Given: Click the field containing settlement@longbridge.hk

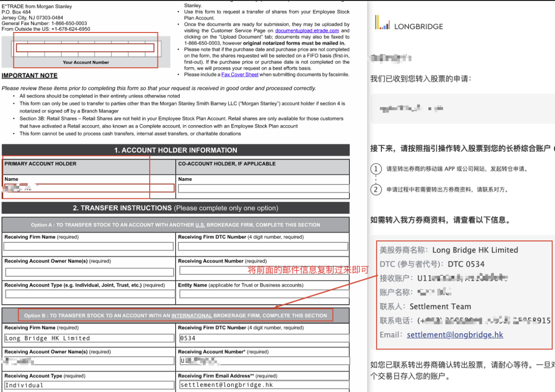Looking at the screenshot, I should pyautogui.click(x=264, y=385).
